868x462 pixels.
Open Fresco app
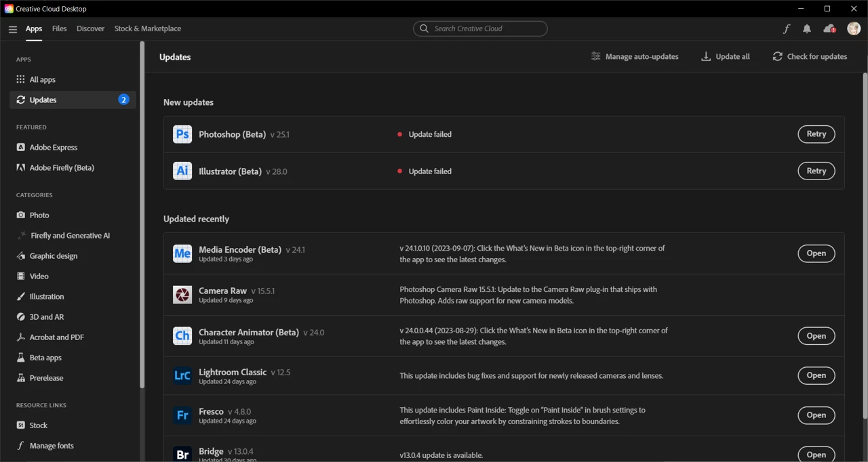point(816,415)
